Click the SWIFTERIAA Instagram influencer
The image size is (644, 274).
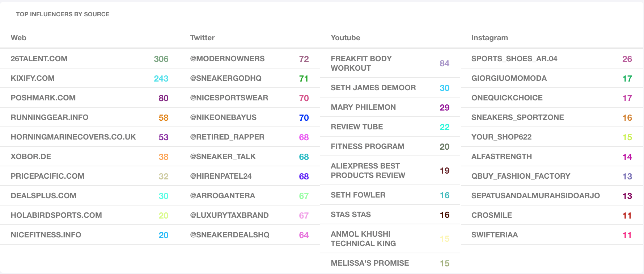click(x=495, y=235)
